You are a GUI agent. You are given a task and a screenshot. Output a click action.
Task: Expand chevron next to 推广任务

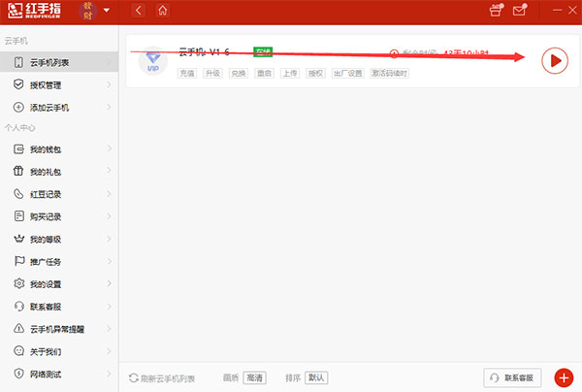[x=109, y=261]
